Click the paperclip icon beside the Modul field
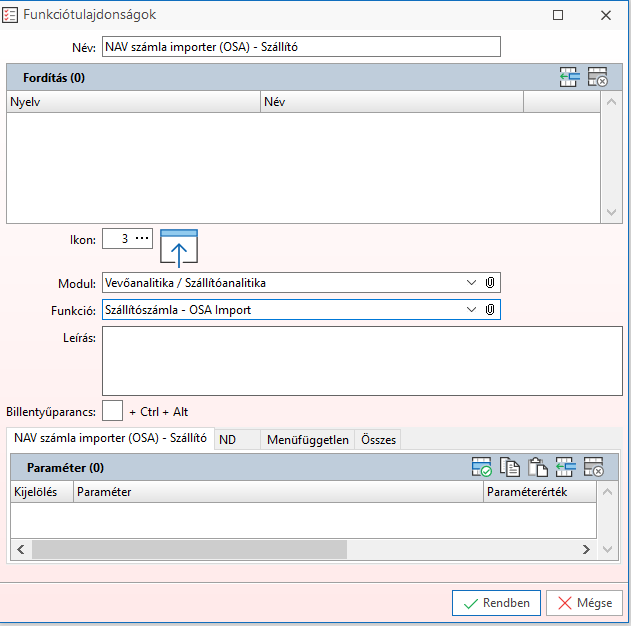The image size is (631, 626). point(490,283)
